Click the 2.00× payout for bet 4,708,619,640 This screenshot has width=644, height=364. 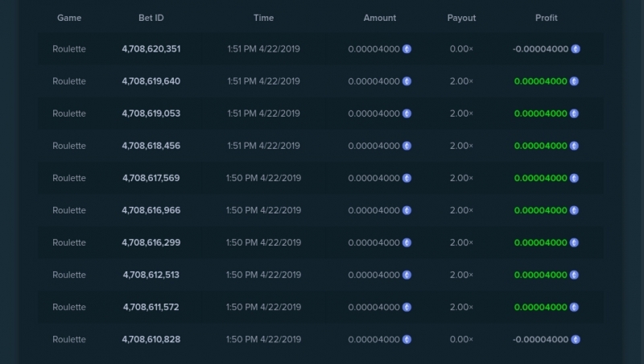click(461, 81)
